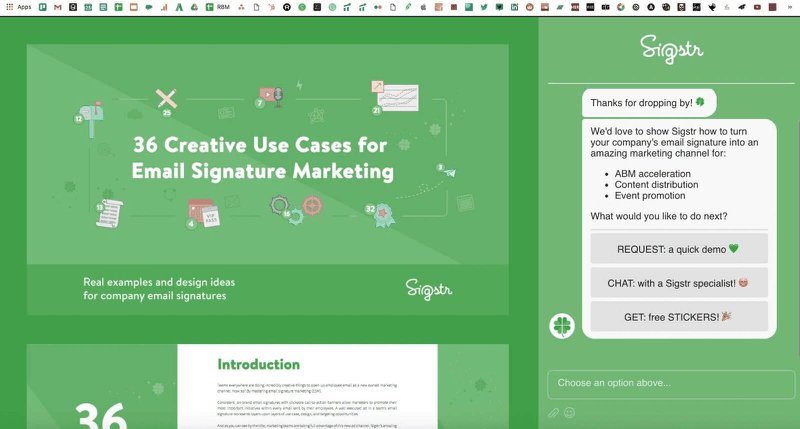Open the green pencil bookmark icon
The height and width of the screenshot is (429, 800).
(x=408, y=7)
